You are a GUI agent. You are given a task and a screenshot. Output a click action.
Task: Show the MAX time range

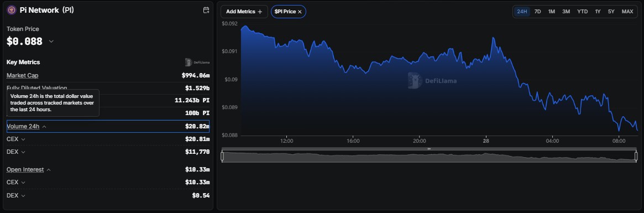[627, 12]
